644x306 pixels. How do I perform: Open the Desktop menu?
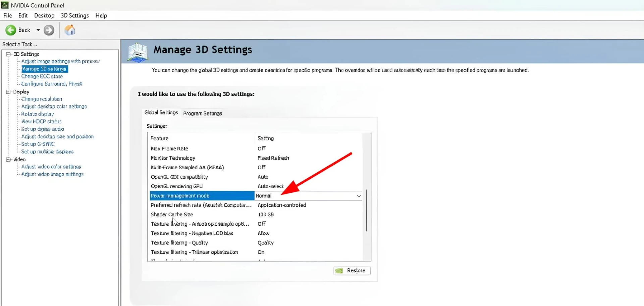tap(44, 15)
